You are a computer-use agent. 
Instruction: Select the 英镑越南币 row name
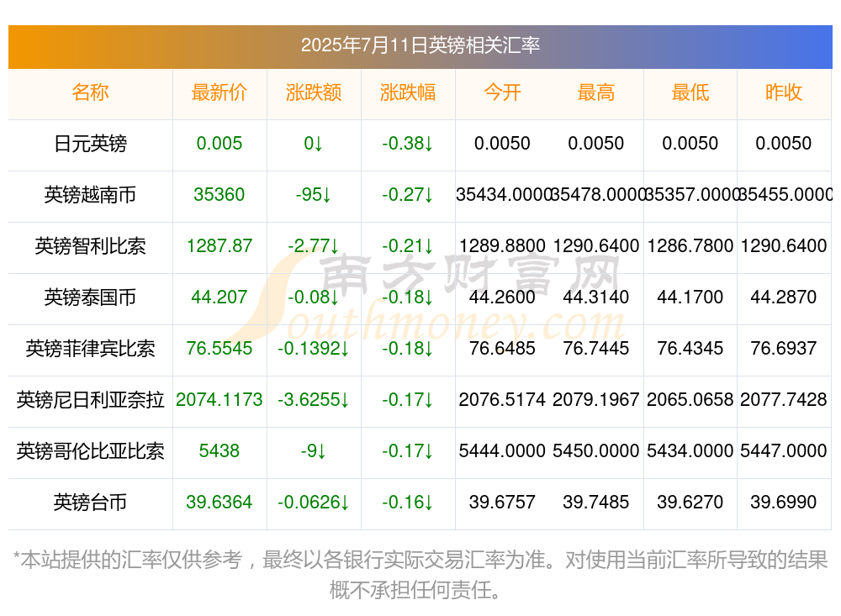(x=90, y=195)
